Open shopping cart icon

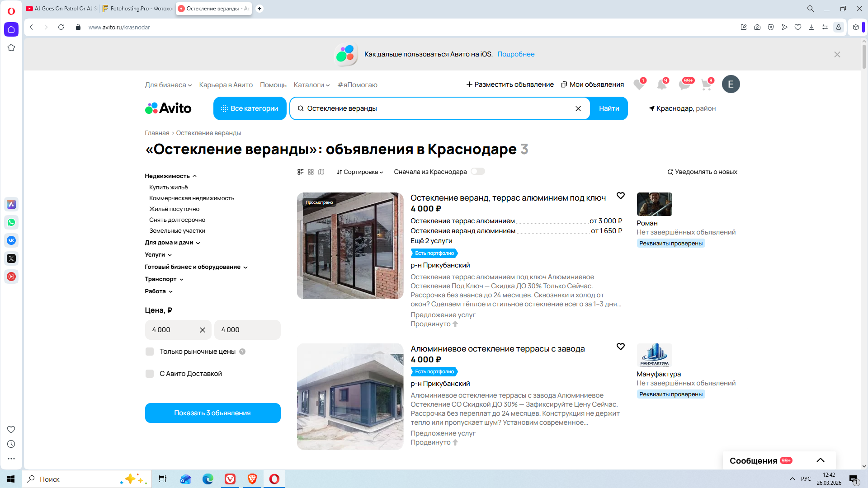tap(706, 84)
